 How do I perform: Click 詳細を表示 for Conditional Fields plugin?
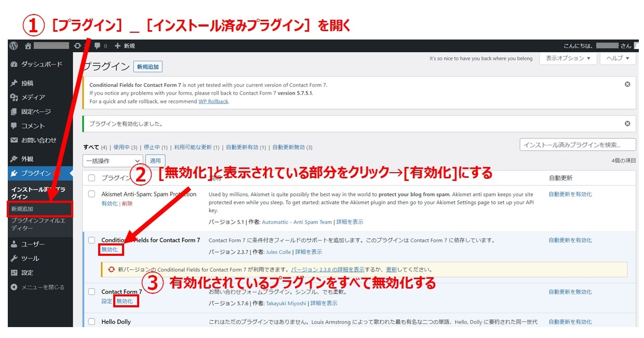308,252
